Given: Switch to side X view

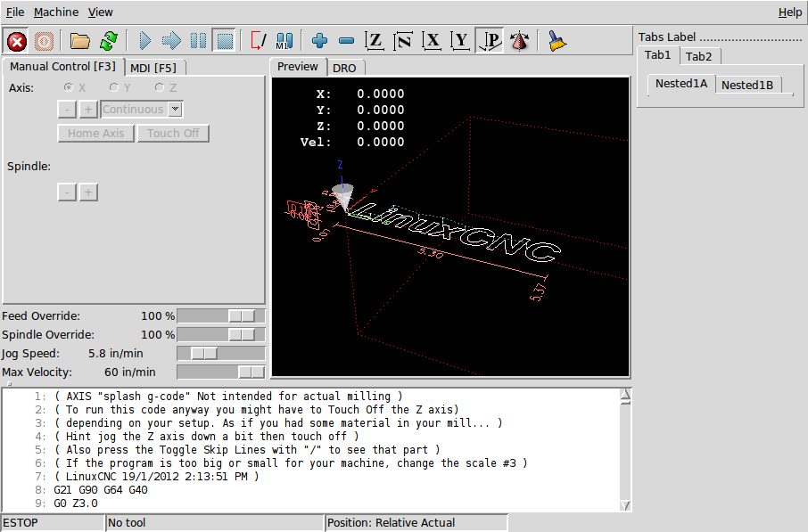Looking at the screenshot, I should click(432, 41).
